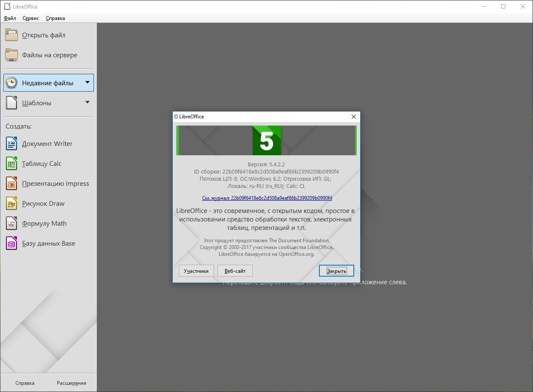Image resolution: width=533 pixels, height=392 pixels.
Task: Click the Потоков ЦП: 8 text line
Action: pos(266,179)
